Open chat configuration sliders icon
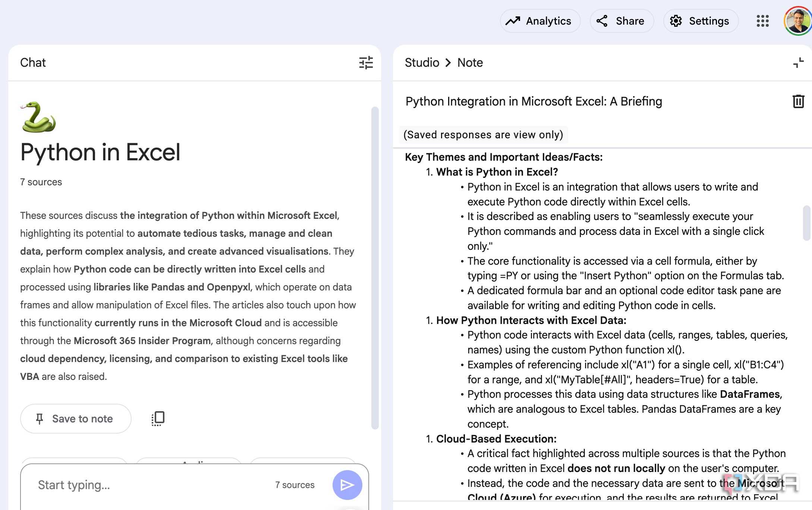812x510 pixels. coord(366,63)
